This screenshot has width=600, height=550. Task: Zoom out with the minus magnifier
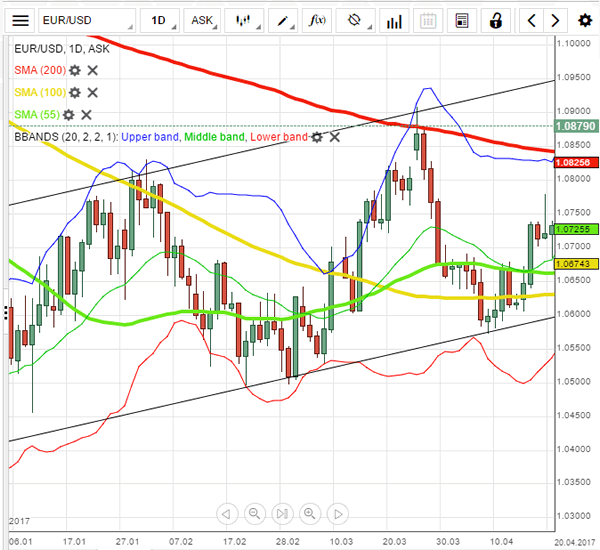pyautogui.click(x=254, y=514)
